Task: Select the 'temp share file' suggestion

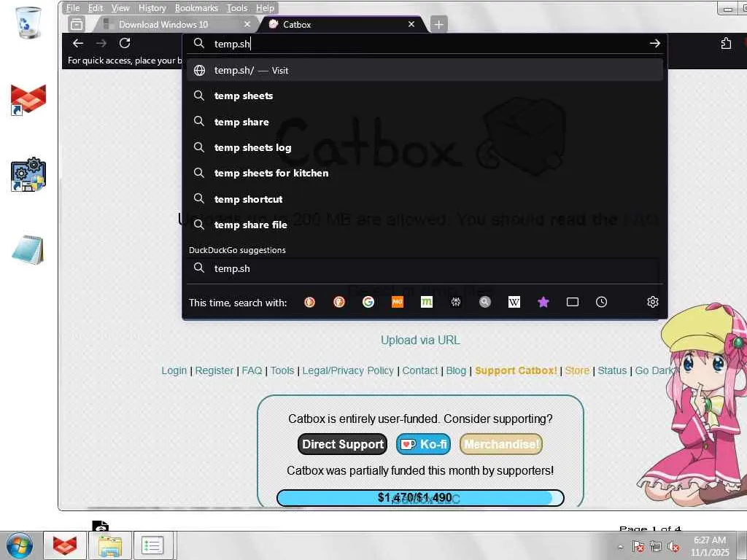Action: (425, 225)
